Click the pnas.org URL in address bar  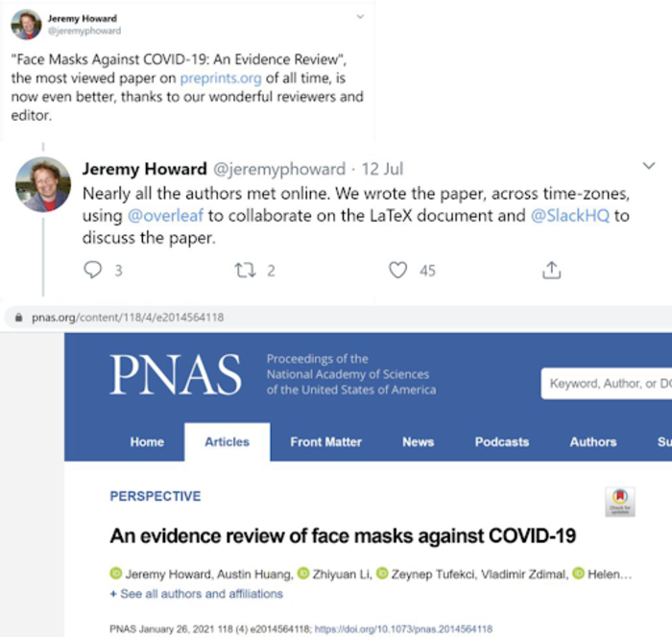pos(128,318)
